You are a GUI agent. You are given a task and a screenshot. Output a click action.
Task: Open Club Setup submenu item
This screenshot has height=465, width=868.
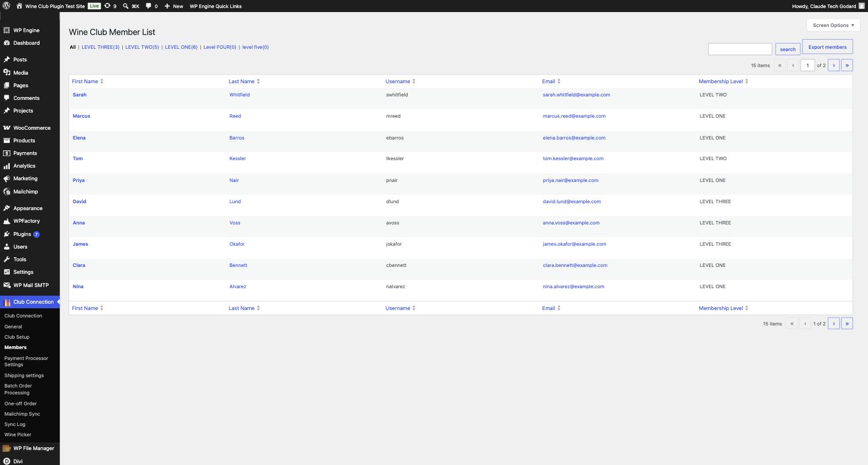[x=17, y=337]
